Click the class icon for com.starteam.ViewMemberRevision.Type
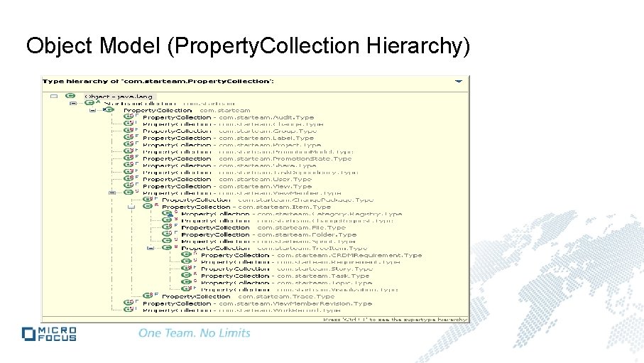The width and height of the screenshot is (644, 363). (x=129, y=303)
